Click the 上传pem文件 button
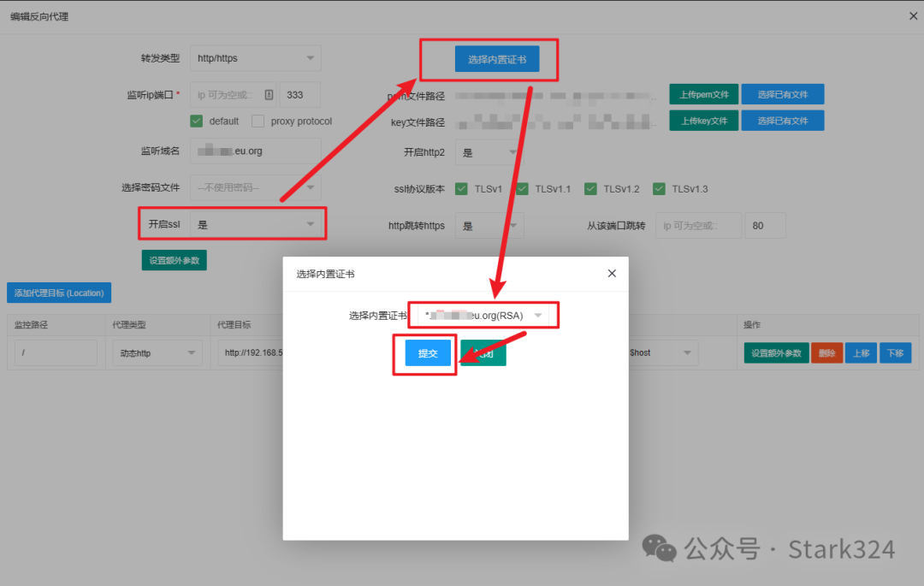The image size is (924, 586). tap(703, 94)
